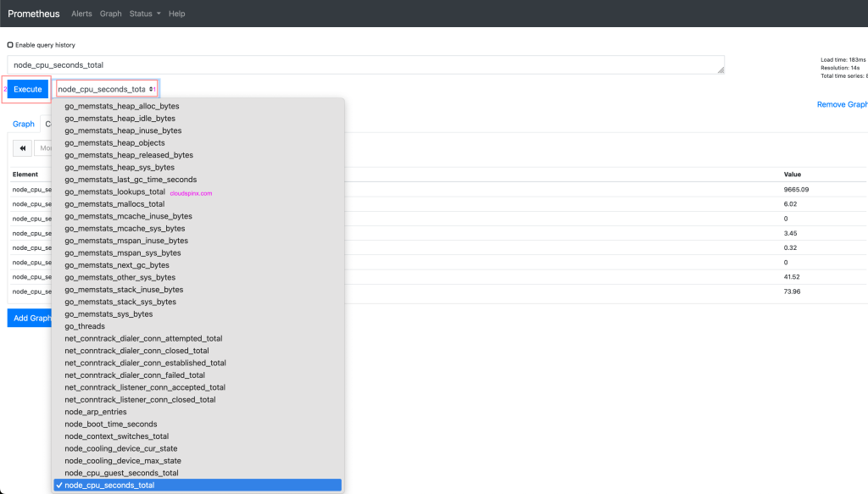Select net_conntrack_dialer_conn_failed_total metric

click(135, 375)
